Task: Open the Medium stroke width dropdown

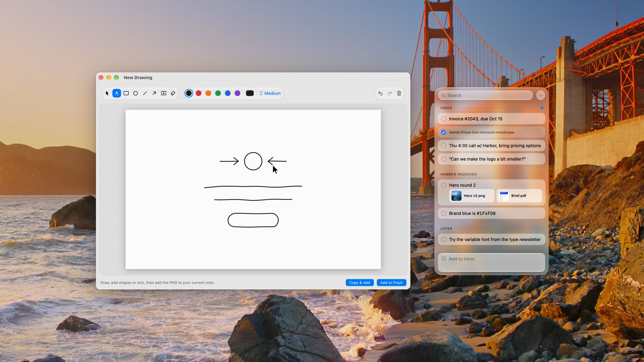Action: pyautogui.click(x=270, y=93)
